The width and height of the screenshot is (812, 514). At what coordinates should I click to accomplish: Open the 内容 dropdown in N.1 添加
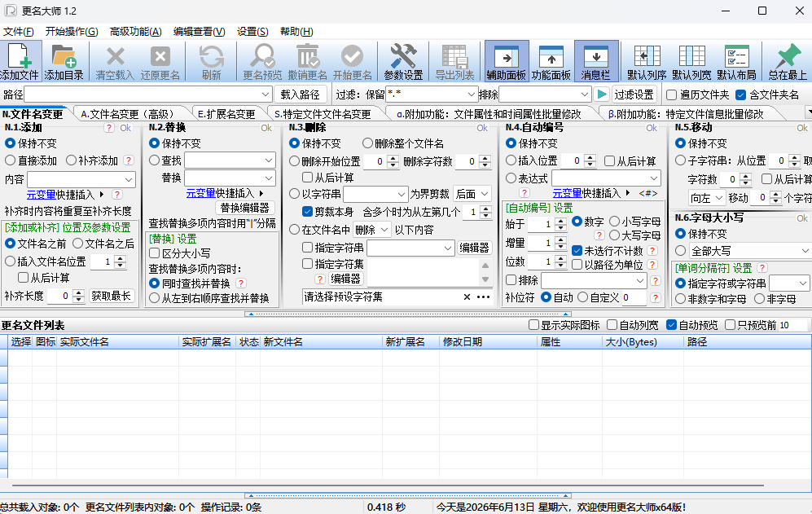129,179
